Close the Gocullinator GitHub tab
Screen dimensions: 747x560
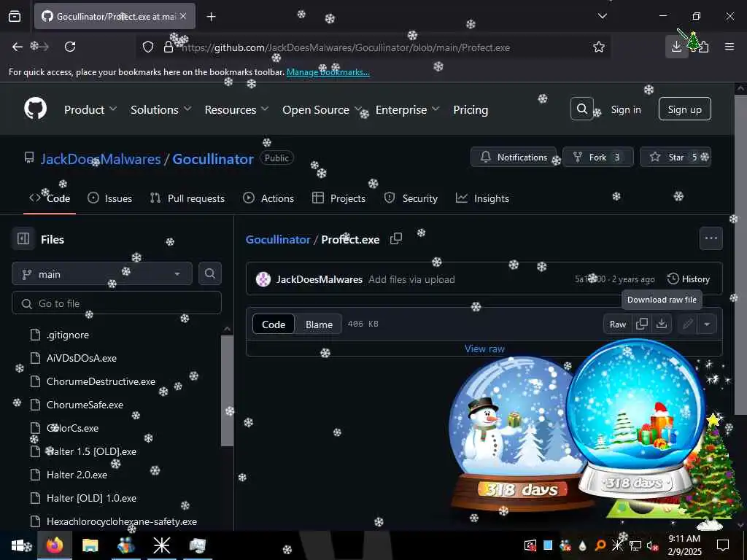click(x=183, y=16)
